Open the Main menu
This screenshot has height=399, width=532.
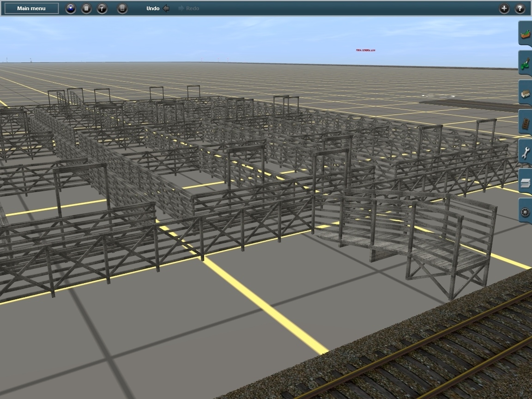31,8
